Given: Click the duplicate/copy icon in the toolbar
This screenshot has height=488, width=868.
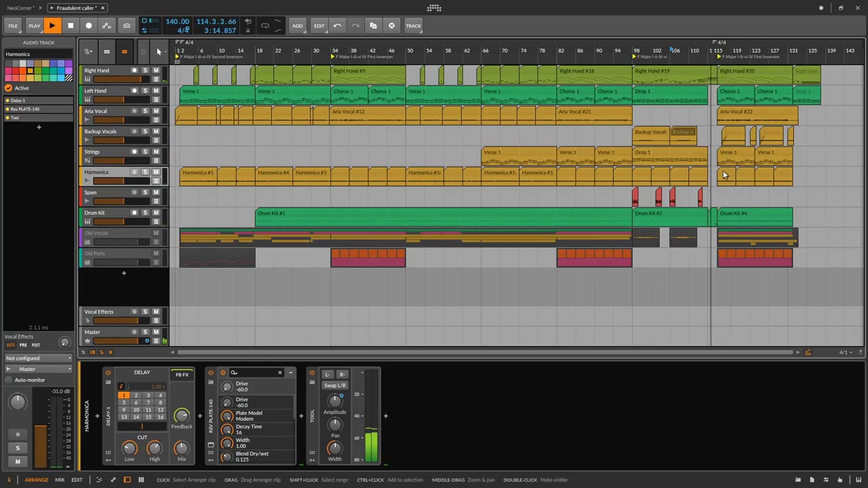Looking at the screenshot, I should pyautogui.click(x=373, y=26).
